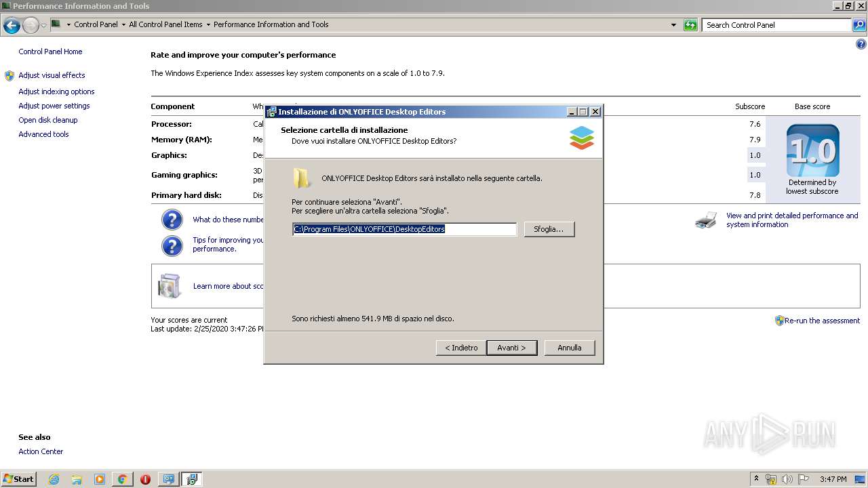Open Control Panel Home link
The image size is (868, 488).
pos(50,52)
